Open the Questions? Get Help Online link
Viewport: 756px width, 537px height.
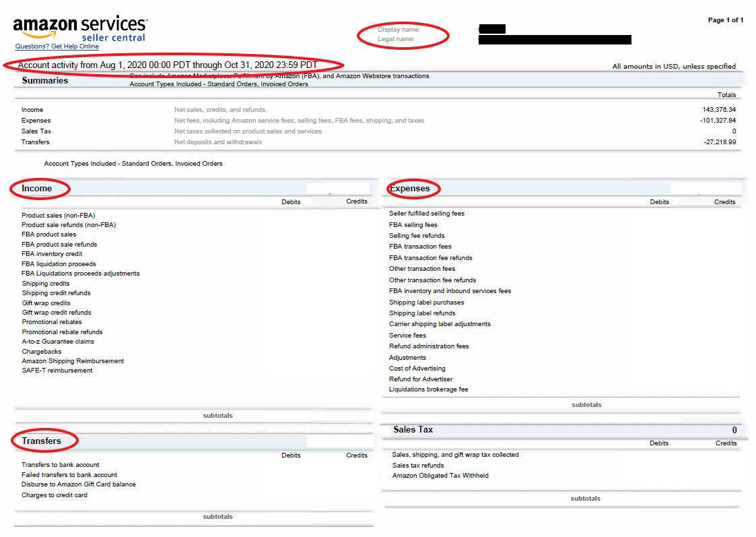tap(57, 46)
